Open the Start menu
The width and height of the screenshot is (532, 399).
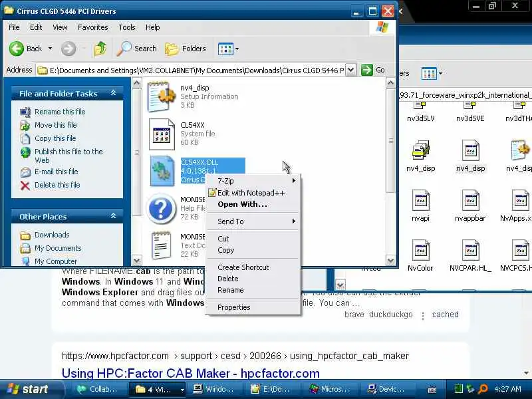click(x=31, y=389)
